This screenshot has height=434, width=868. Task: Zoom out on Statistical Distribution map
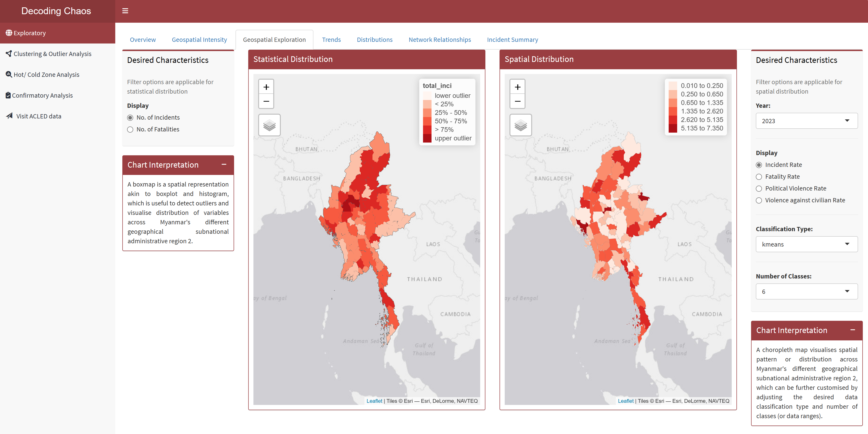[x=266, y=101]
